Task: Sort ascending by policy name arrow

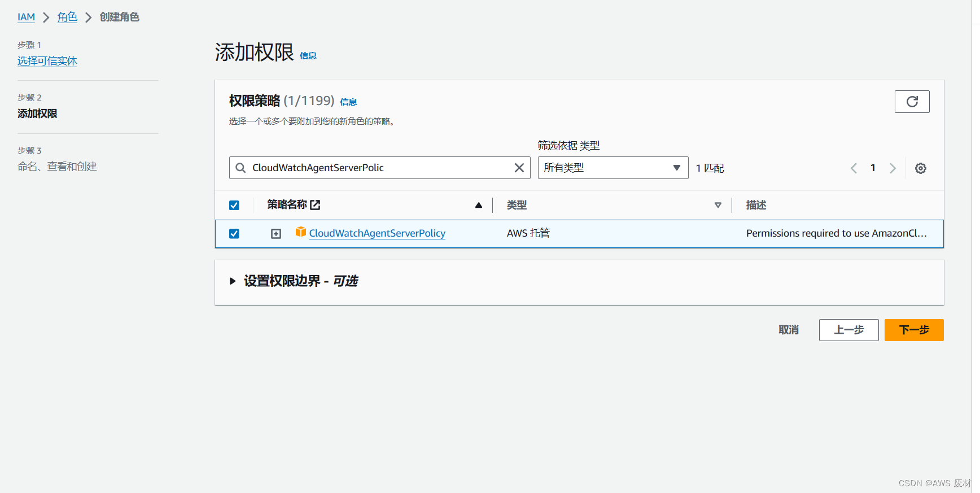Action: pyautogui.click(x=479, y=205)
